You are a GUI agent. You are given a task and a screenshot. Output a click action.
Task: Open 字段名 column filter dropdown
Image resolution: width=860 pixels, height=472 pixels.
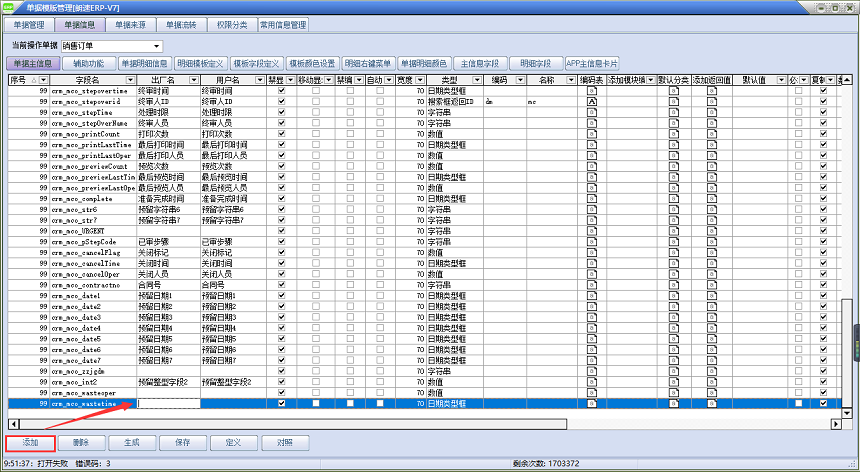pos(130,81)
